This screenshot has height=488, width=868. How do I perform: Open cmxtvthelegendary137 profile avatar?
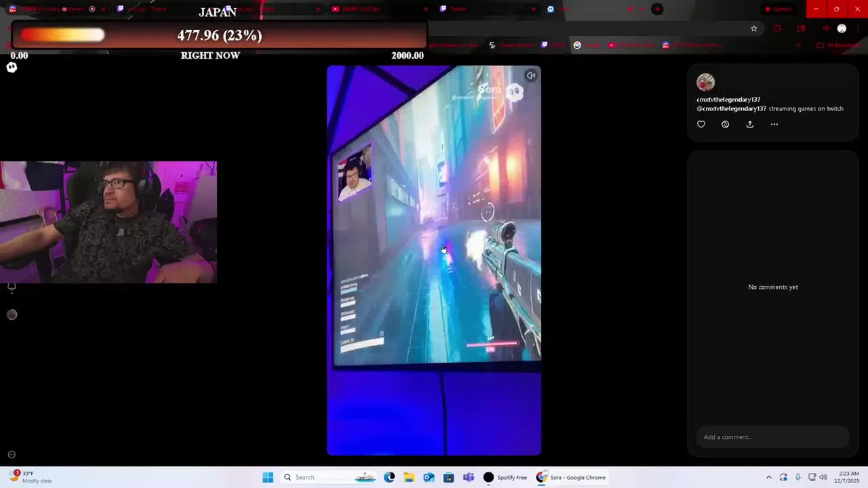click(x=705, y=82)
